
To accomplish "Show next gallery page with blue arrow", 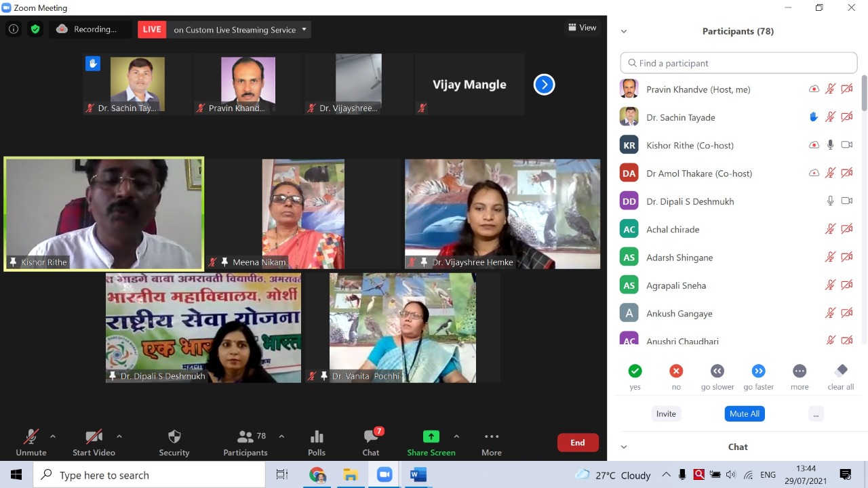I will pos(544,85).
